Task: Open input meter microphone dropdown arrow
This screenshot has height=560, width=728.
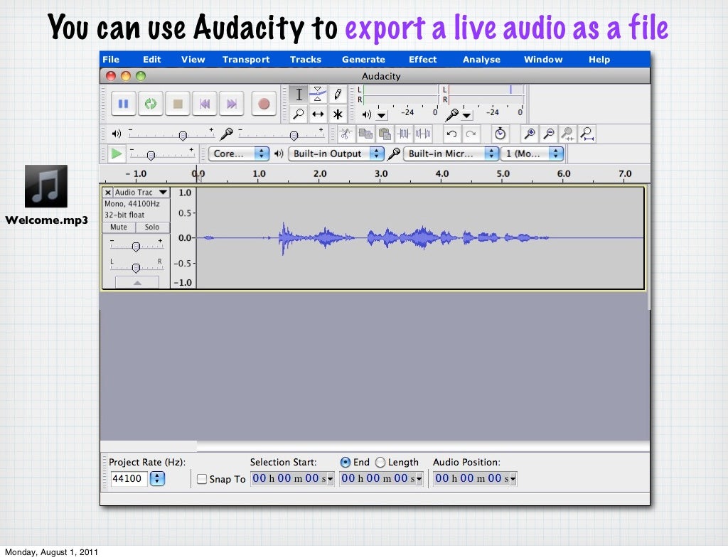Action: coord(466,115)
